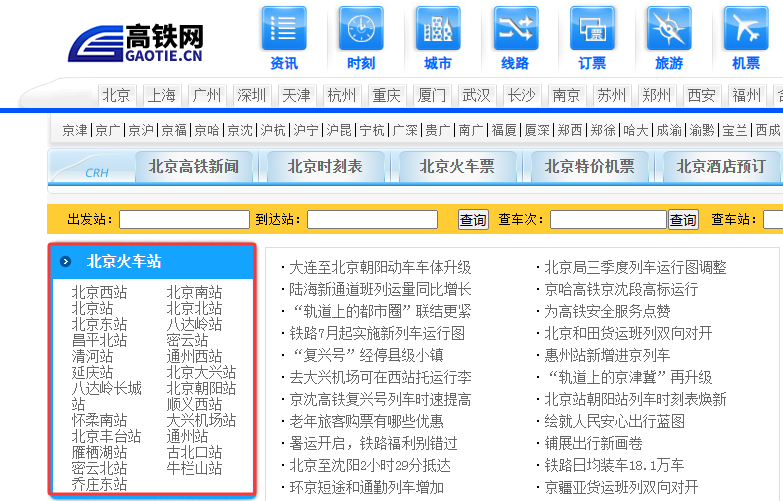Open the 机票 airplane icon
This screenshot has width=783, height=501.
pyautogui.click(x=746, y=29)
